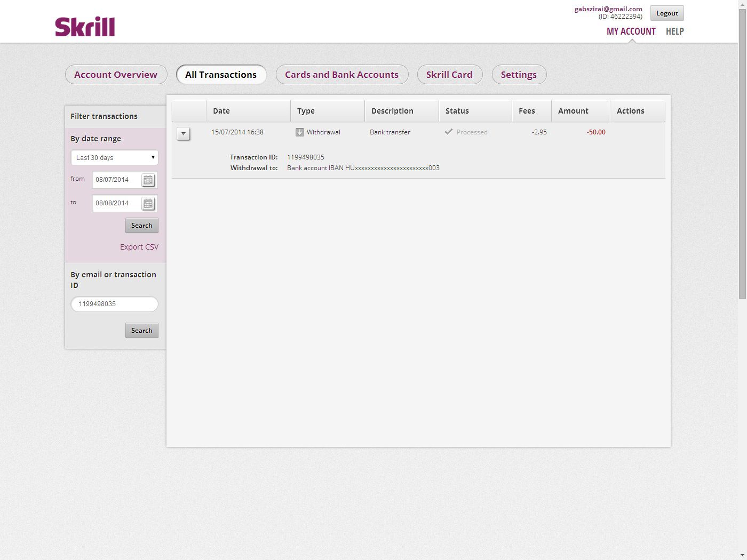The image size is (747, 560).
Task: Collapse the withdrawal transaction row details
Action: (x=184, y=133)
